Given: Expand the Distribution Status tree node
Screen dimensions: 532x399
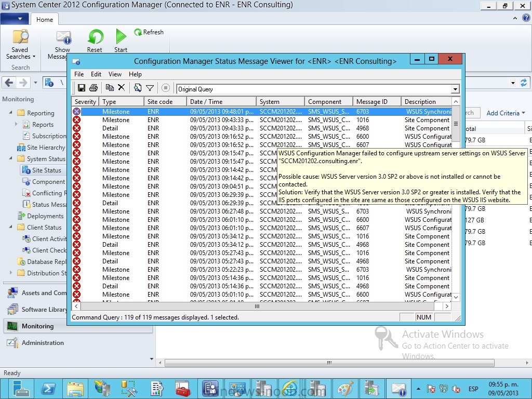Looking at the screenshot, I should click(10, 272).
